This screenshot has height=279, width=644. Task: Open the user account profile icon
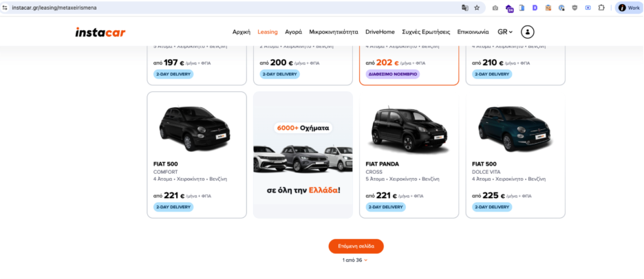528,32
